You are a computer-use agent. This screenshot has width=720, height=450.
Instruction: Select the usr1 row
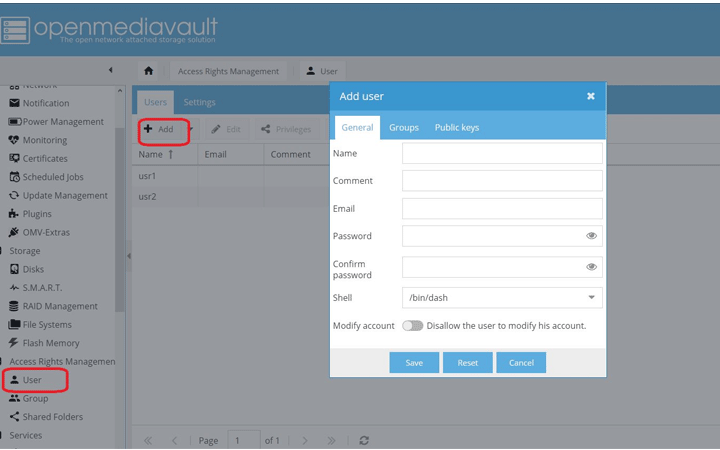coord(231,176)
